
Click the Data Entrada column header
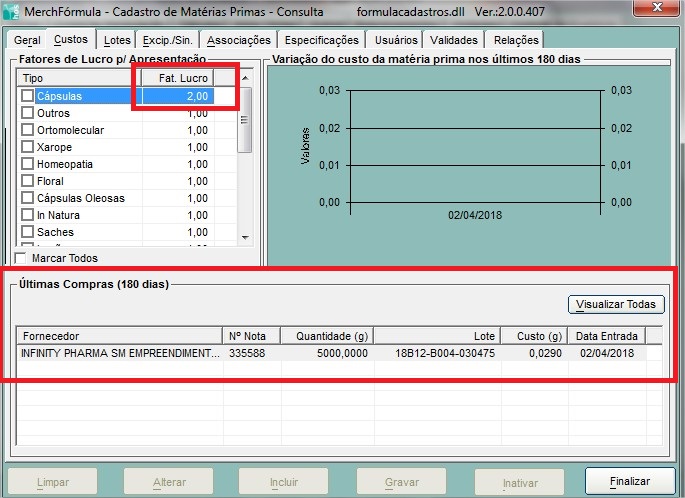[605, 336]
